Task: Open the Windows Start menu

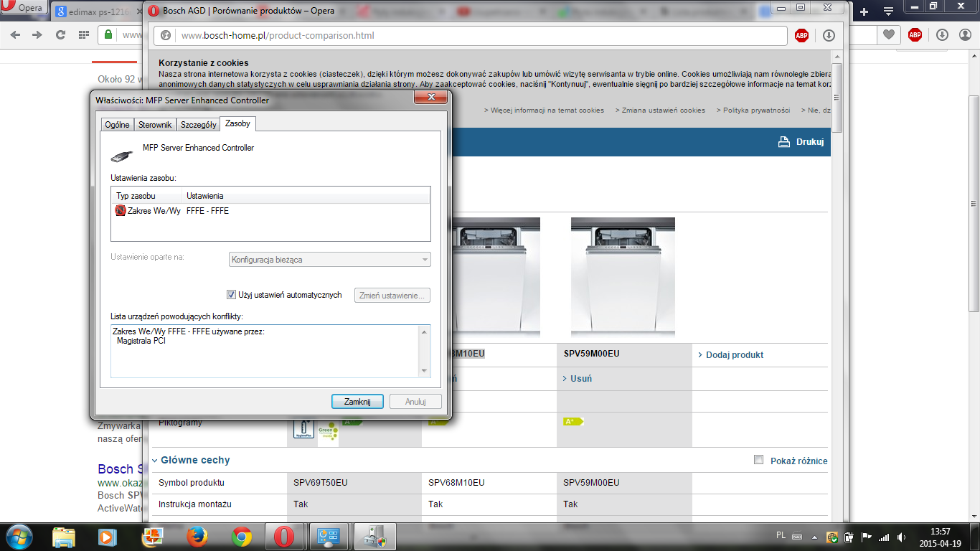Action: pyautogui.click(x=18, y=536)
